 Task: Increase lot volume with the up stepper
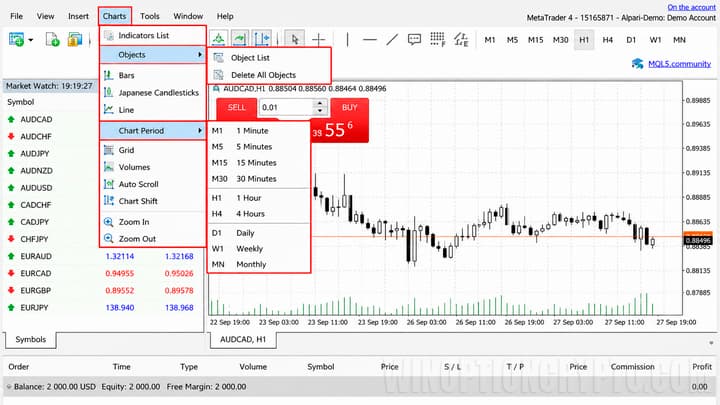320,103
